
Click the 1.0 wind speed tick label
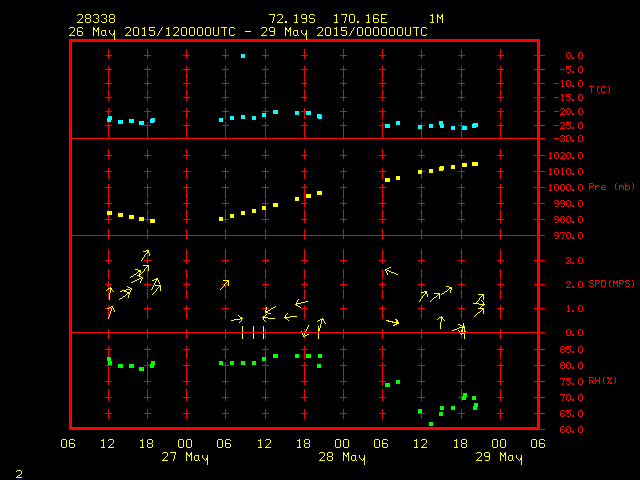(x=574, y=309)
